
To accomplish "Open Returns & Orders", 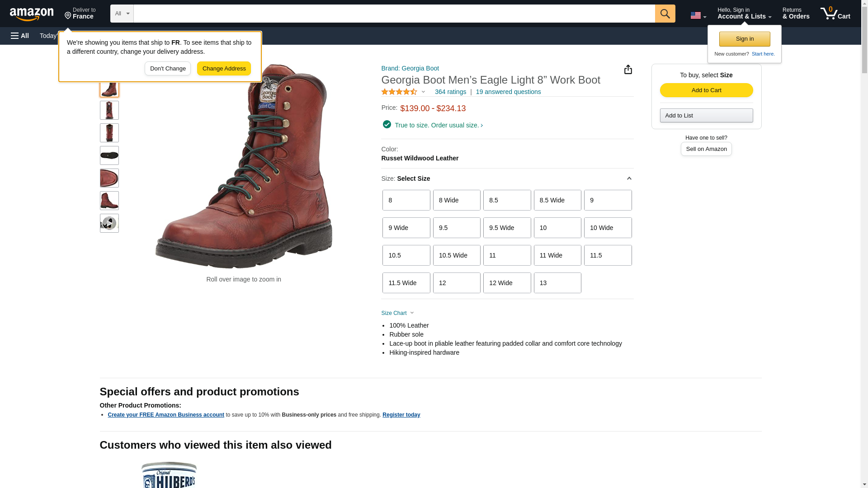I will pos(796,14).
